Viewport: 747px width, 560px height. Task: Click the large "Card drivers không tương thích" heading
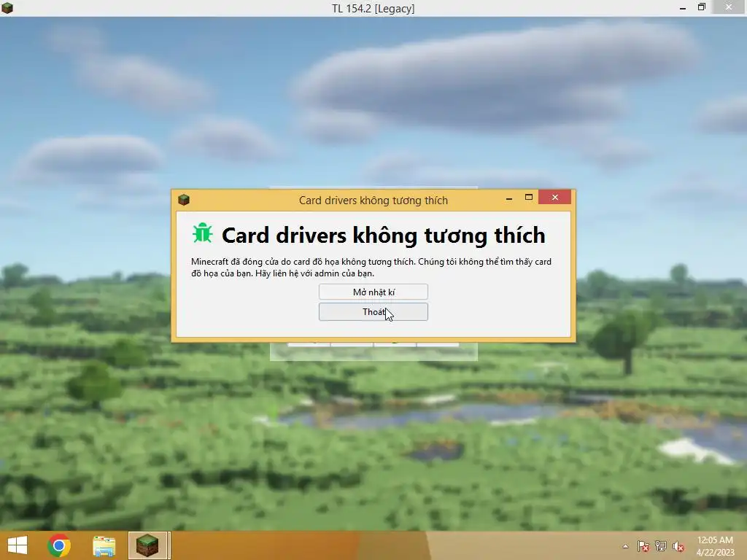click(384, 236)
